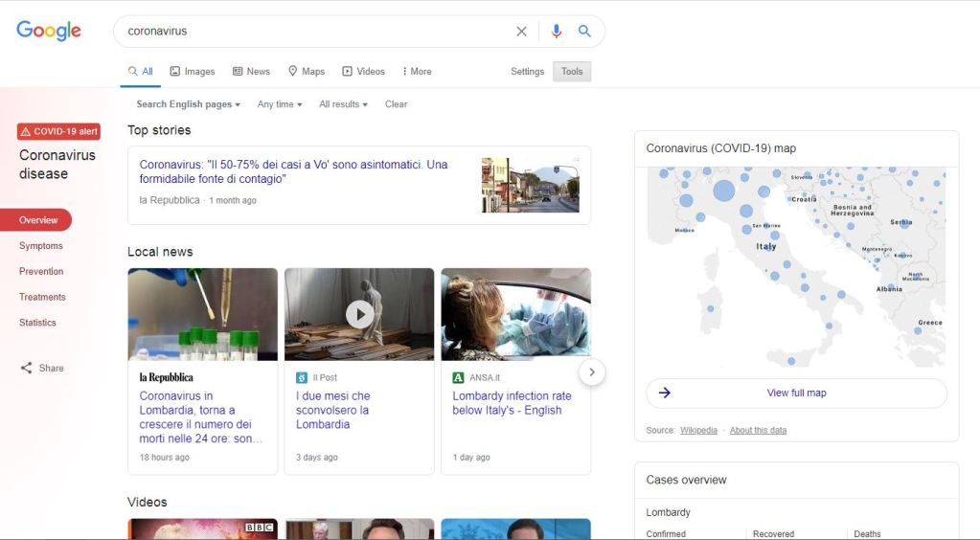Open the All results filter dropdown
This screenshot has width=980, height=540.
click(343, 104)
